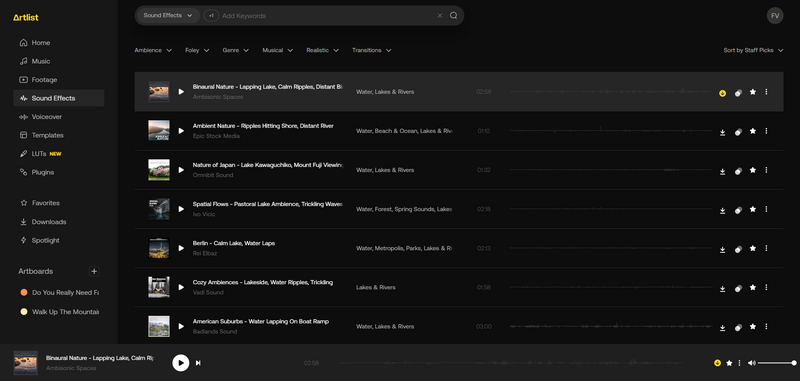Screen dimensions: 800x381
Task: Favorite the American Suburbs track
Action: pos(753,326)
